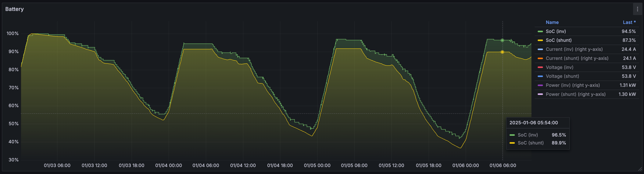Grab the panel resize handle corner

pos(640,169)
